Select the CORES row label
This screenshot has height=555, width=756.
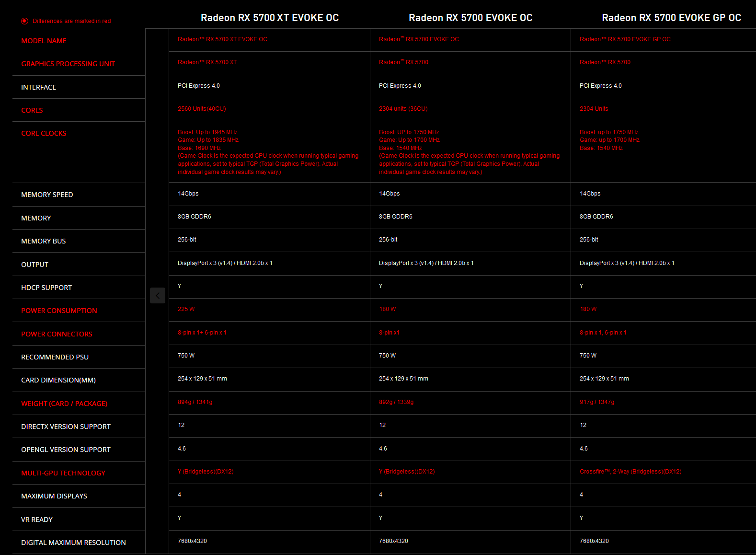coord(32,110)
